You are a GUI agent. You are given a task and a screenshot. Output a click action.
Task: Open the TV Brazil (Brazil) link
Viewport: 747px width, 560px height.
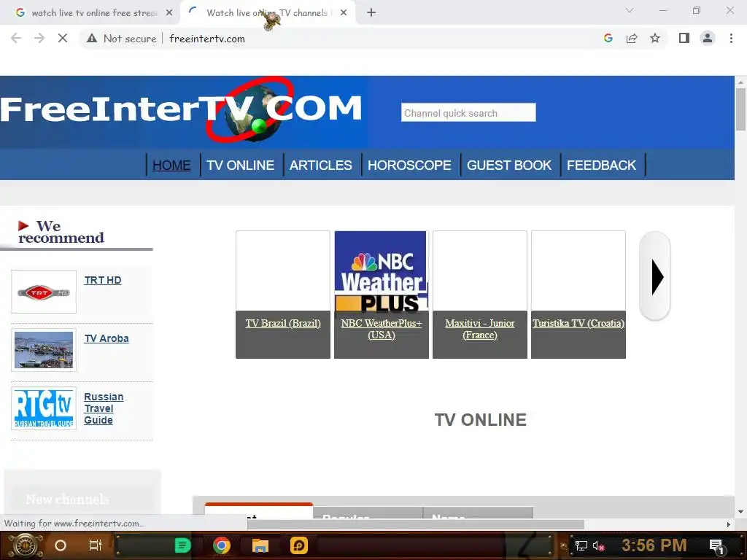283,323
